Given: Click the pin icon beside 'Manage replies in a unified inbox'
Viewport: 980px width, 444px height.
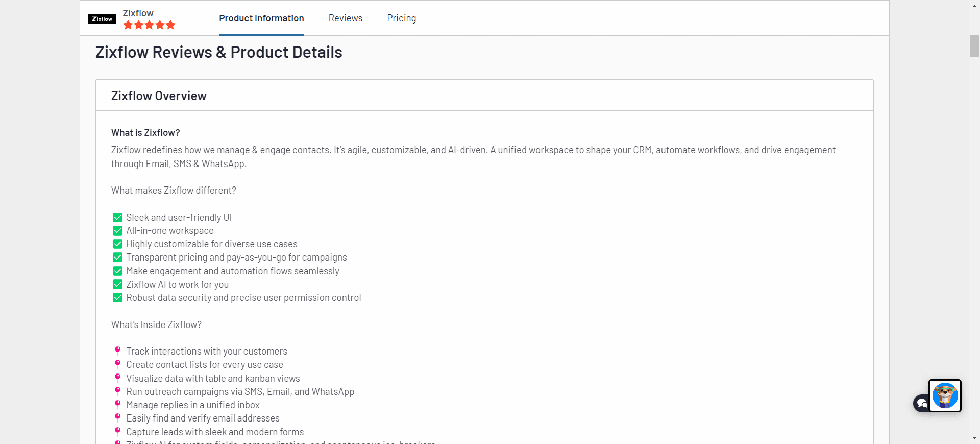Looking at the screenshot, I should [x=117, y=404].
